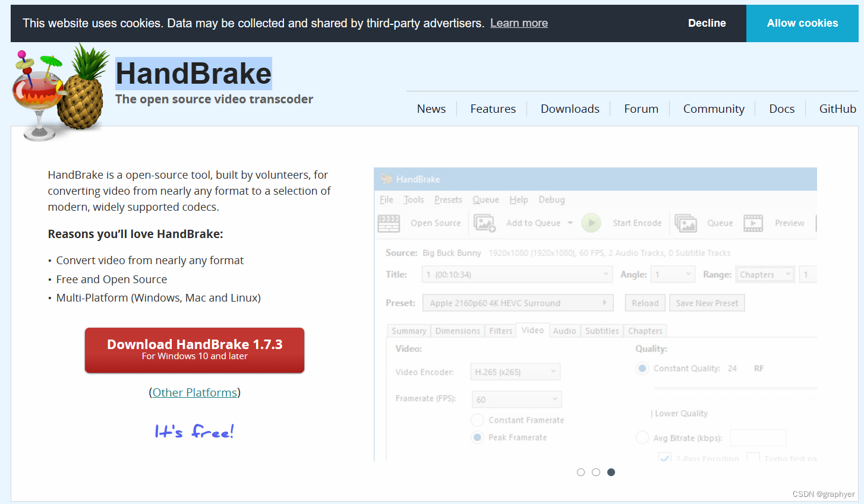The height and width of the screenshot is (504, 864).
Task: Expand the Apple 2160p60 4K HEVC preset selector
Action: (518, 303)
